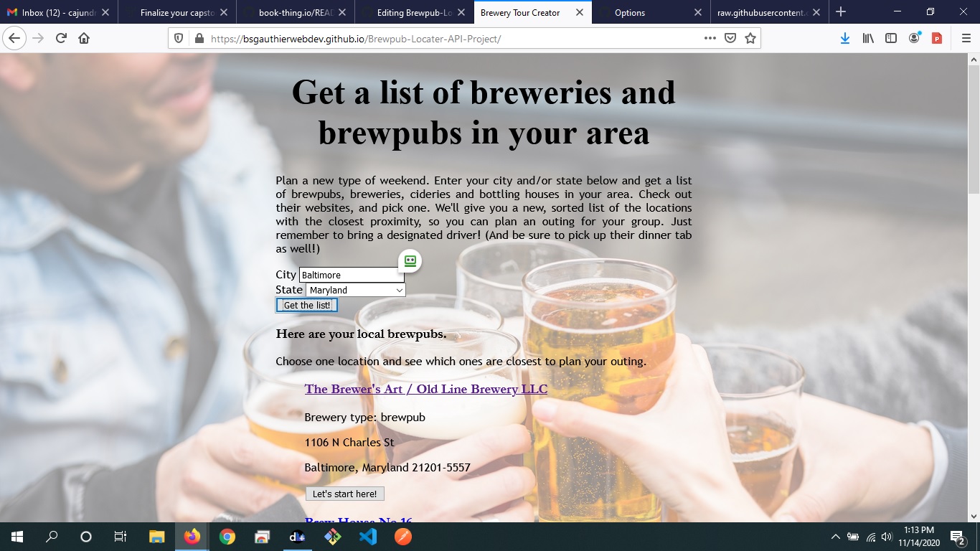This screenshot has width=980, height=551.
Task: Open Windows taskbar search
Action: tap(52, 537)
